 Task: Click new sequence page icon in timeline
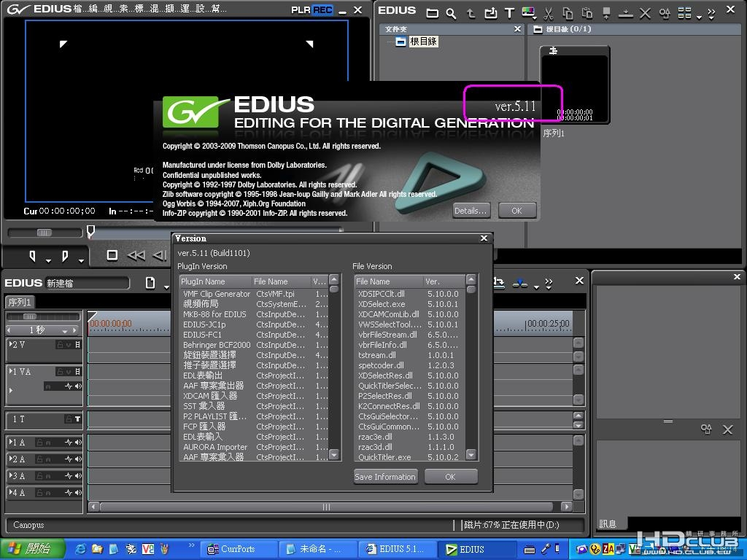click(150, 284)
